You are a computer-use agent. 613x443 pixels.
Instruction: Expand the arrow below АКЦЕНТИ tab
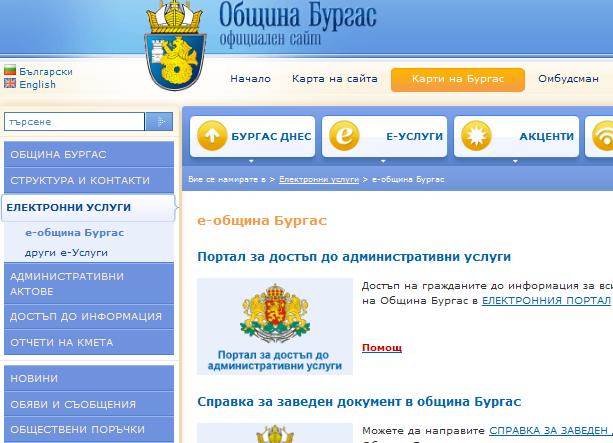click(x=515, y=161)
